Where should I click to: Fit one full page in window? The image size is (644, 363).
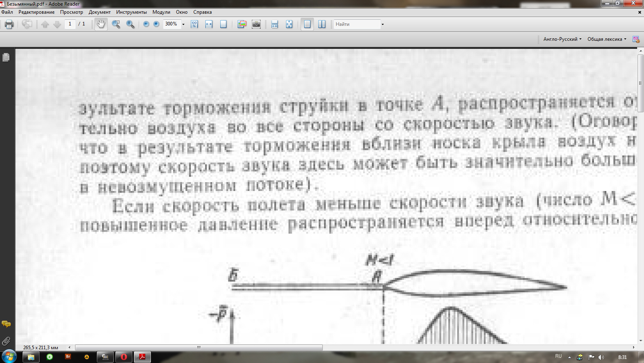point(223,24)
